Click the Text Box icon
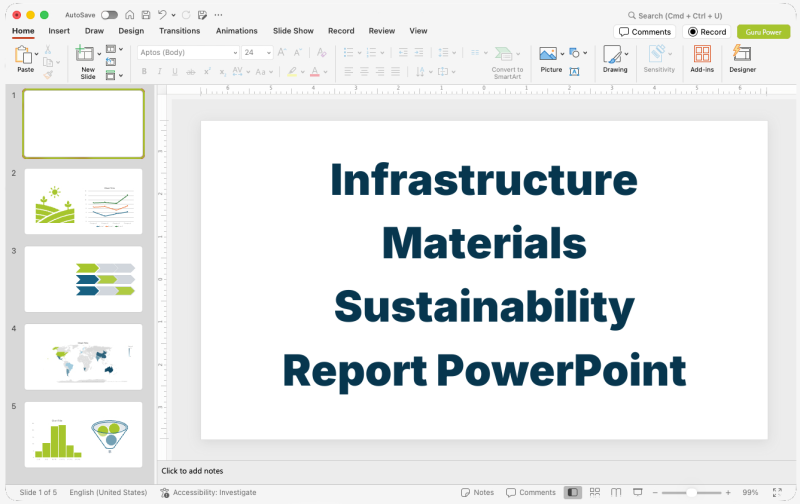 coord(574,71)
